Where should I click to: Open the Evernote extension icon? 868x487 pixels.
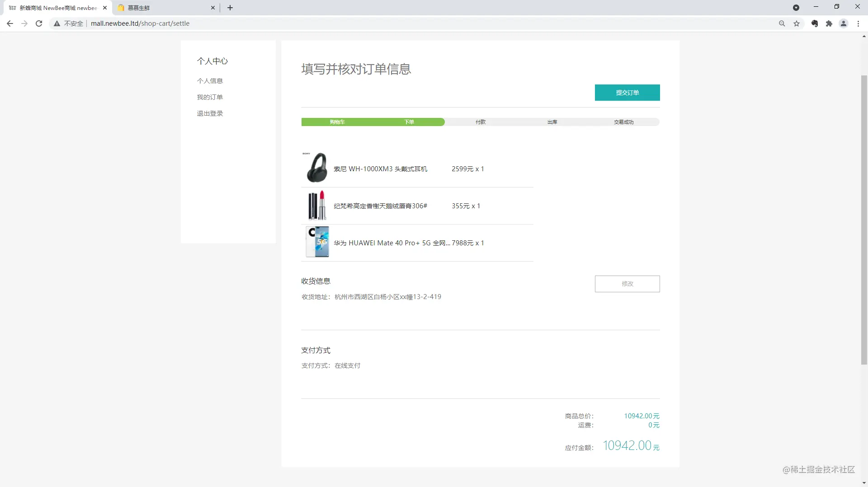815,23
